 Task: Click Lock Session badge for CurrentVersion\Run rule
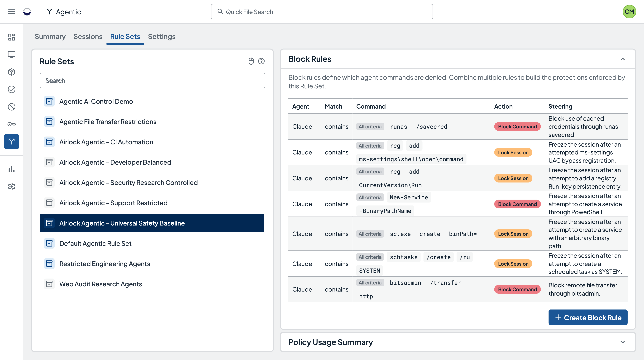click(x=513, y=178)
